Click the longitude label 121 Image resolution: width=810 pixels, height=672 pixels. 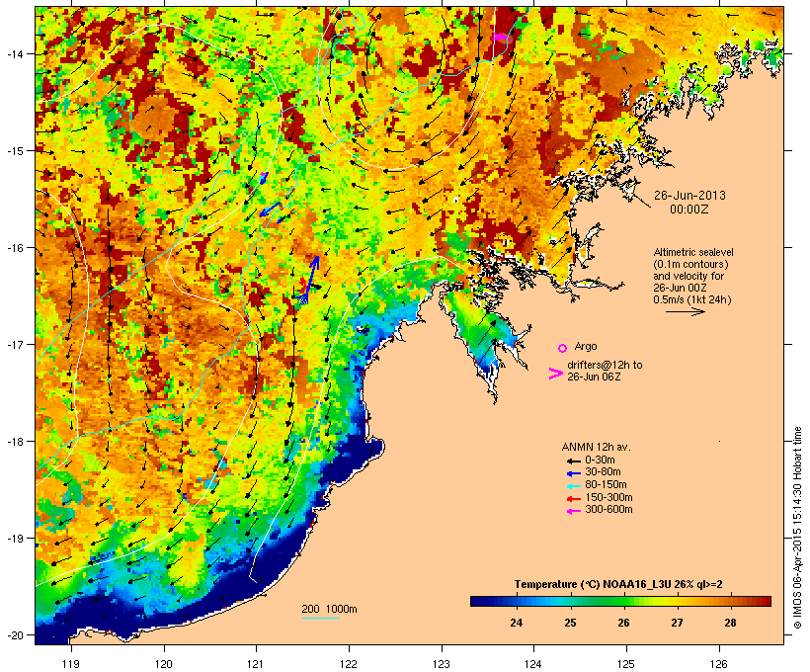256,664
